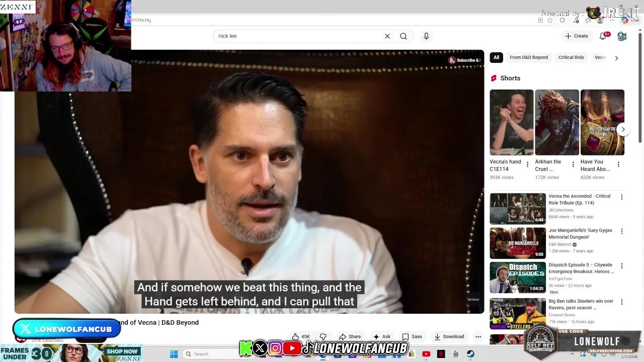This screenshot has height=362, width=644.
Task: Open the notifications bell
Action: coord(603,36)
